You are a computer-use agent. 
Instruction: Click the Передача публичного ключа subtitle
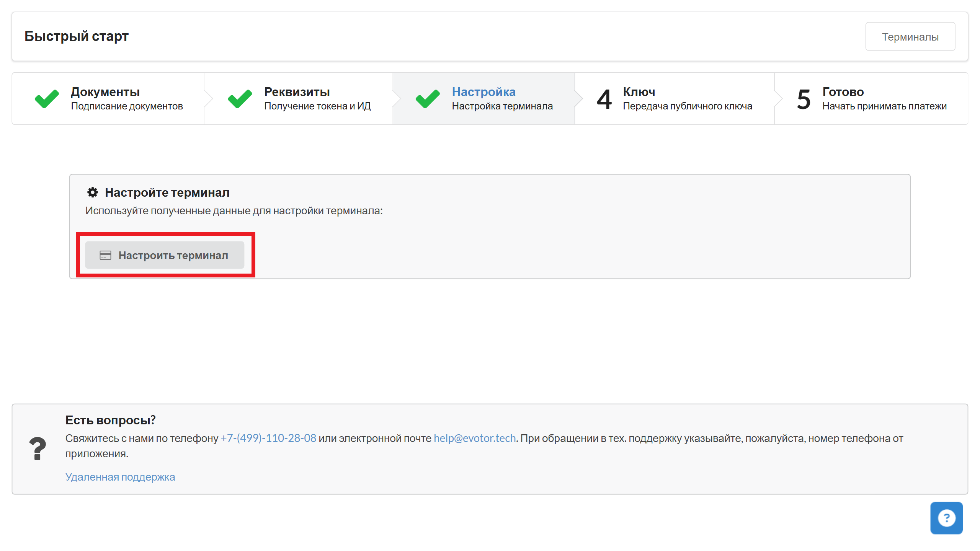click(x=688, y=106)
